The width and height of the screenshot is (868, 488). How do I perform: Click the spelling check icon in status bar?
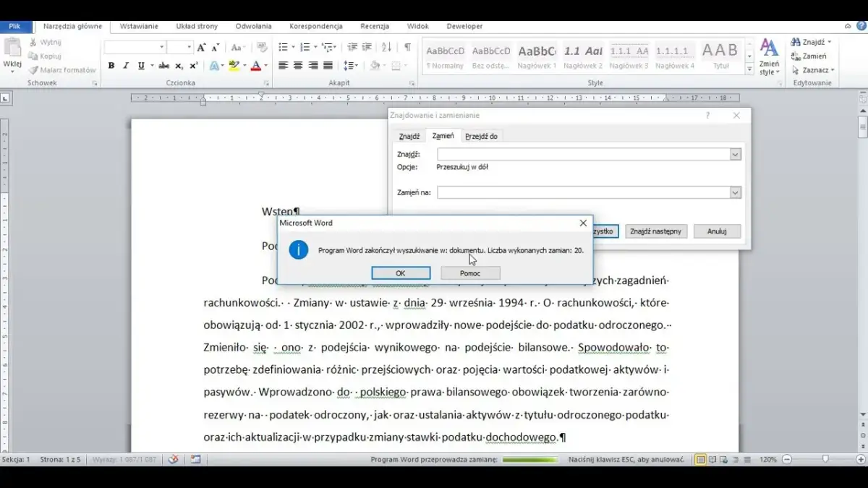click(171, 459)
